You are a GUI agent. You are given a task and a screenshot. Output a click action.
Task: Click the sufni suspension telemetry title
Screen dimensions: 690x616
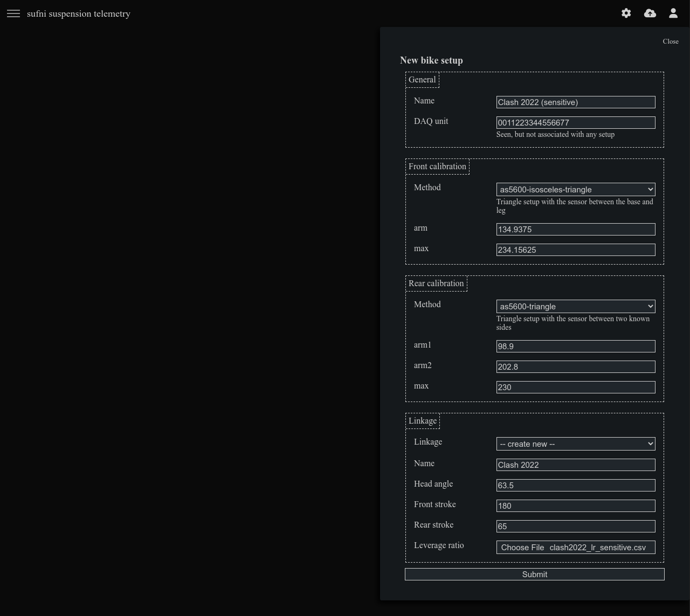pyautogui.click(x=79, y=13)
